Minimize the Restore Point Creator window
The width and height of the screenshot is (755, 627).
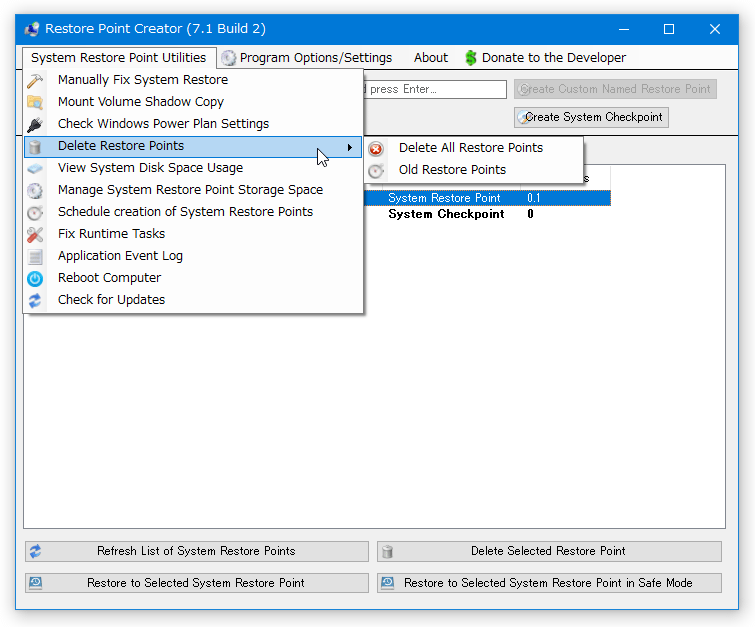click(624, 29)
